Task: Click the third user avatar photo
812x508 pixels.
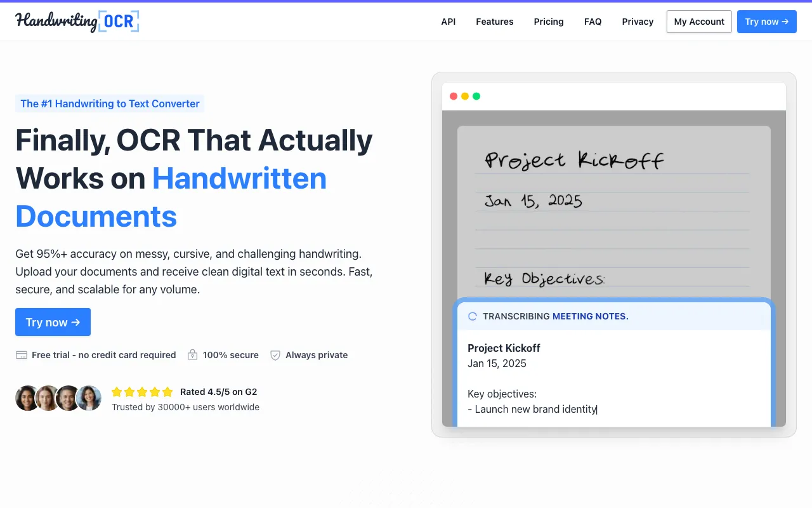Action: [x=68, y=398]
